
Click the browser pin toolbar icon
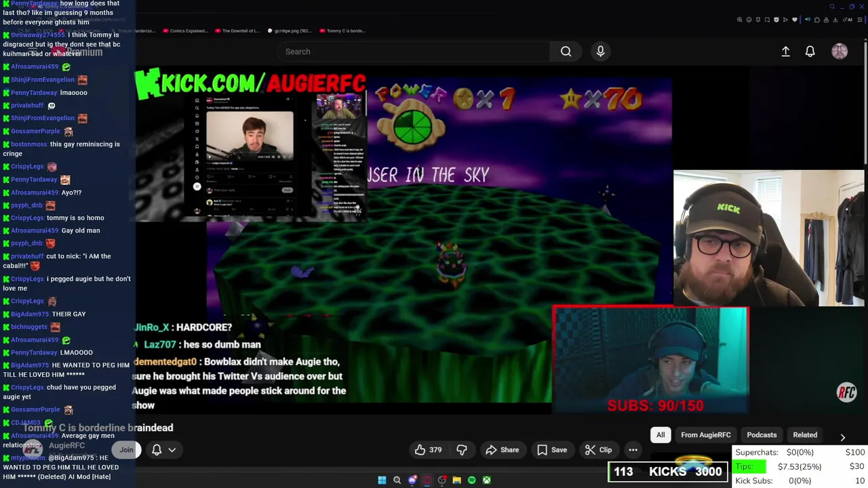click(x=758, y=20)
